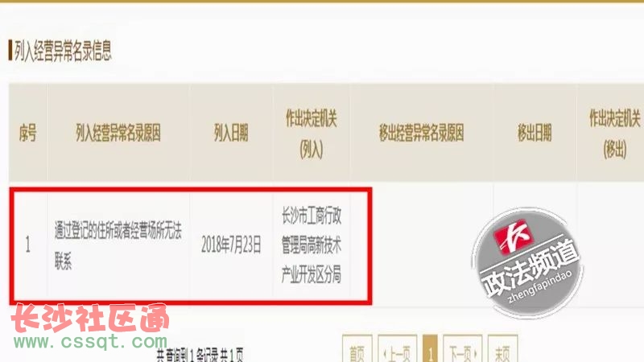Click the 序号 column header
The width and height of the screenshot is (644, 362).
pyautogui.click(x=27, y=133)
